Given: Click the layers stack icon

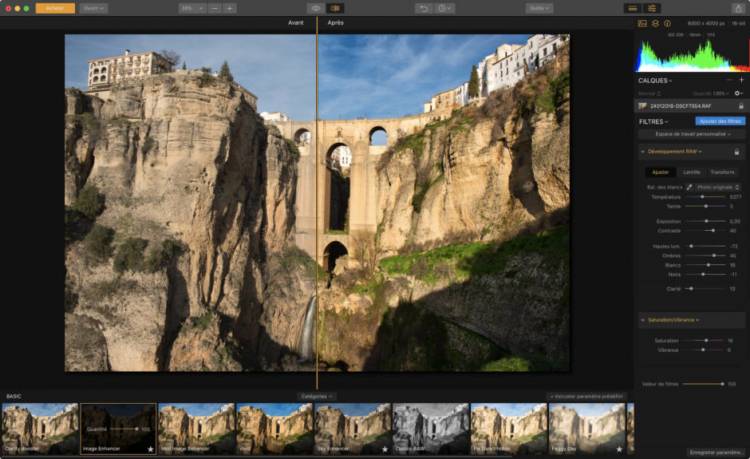Looking at the screenshot, I should coord(655,23).
